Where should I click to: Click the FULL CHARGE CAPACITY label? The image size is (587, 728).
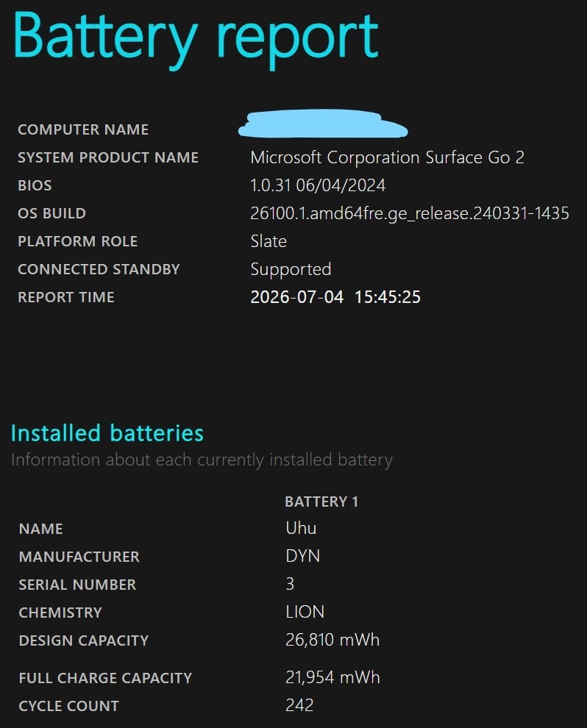click(x=105, y=678)
